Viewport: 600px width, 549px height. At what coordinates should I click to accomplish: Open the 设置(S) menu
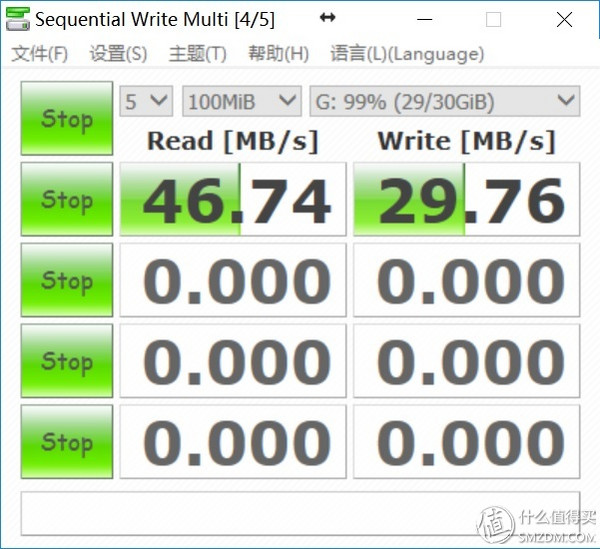(118, 54)
